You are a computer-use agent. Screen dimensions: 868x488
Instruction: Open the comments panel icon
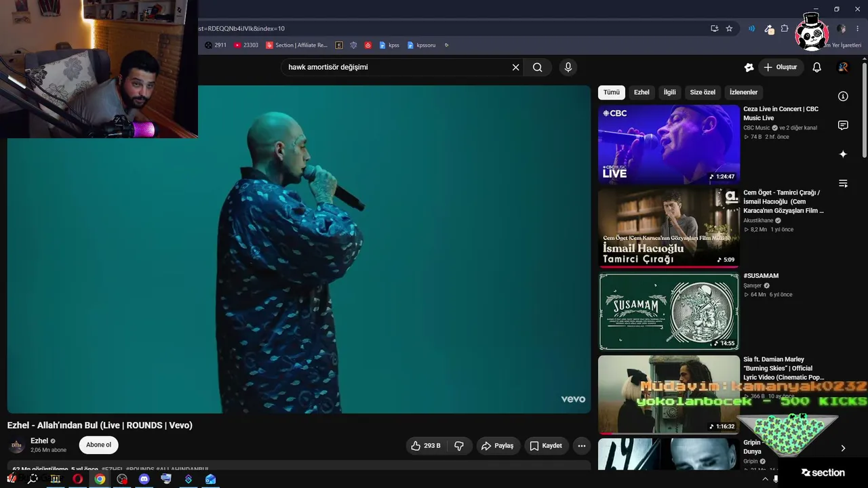point(843,125)
